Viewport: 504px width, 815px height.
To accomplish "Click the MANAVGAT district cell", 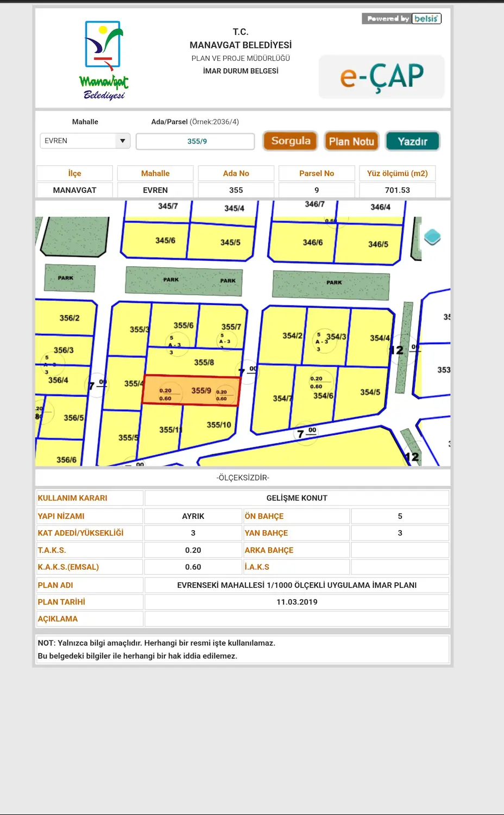I will 74,190.
